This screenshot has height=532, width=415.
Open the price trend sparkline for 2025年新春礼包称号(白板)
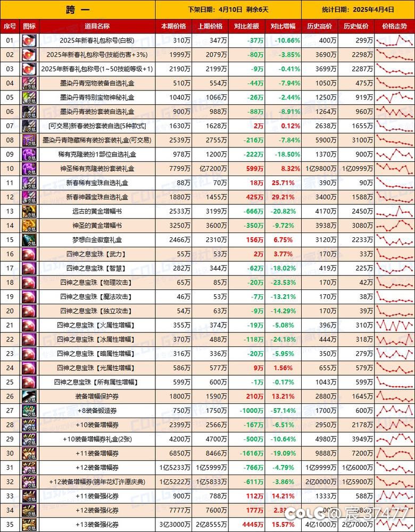click(x=395, y=41)
